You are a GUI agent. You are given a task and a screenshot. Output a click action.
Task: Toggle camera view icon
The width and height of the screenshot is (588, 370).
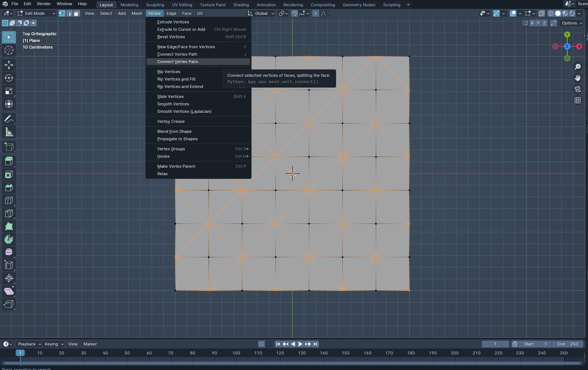coord(578,89)
